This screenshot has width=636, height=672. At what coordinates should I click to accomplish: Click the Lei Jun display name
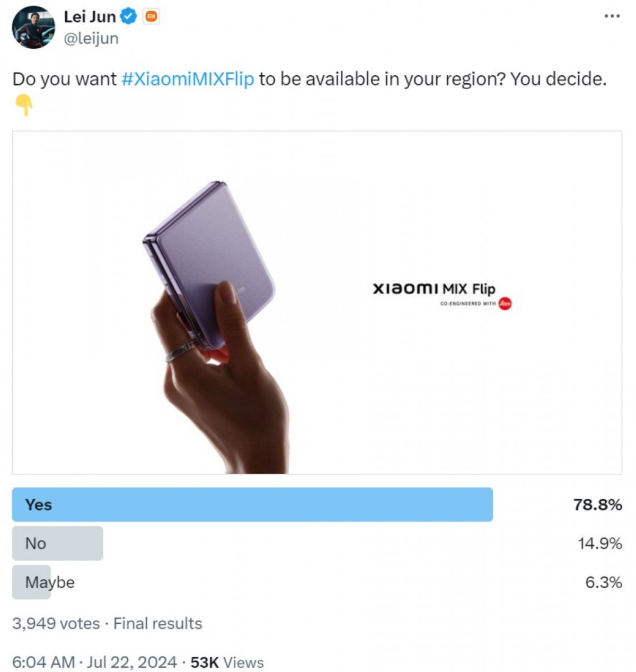tap(90, 17)
